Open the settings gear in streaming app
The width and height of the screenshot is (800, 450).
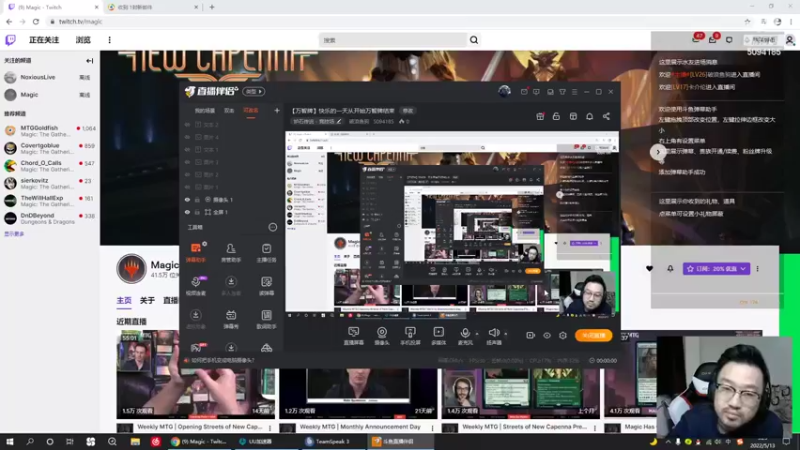(563, 335)
